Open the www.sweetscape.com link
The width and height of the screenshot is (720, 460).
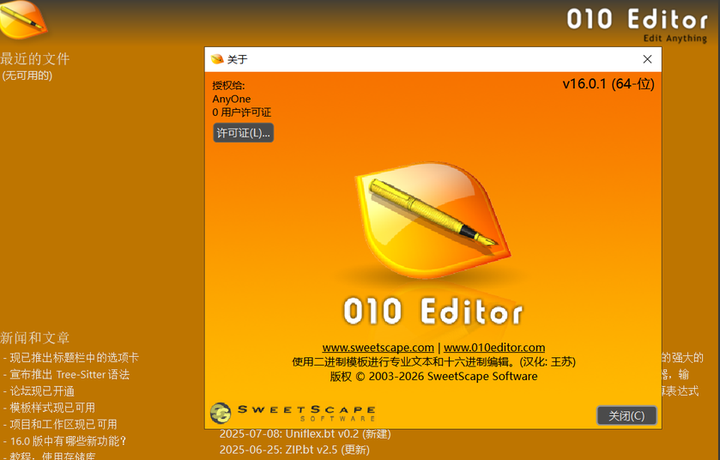coord(378,348)
